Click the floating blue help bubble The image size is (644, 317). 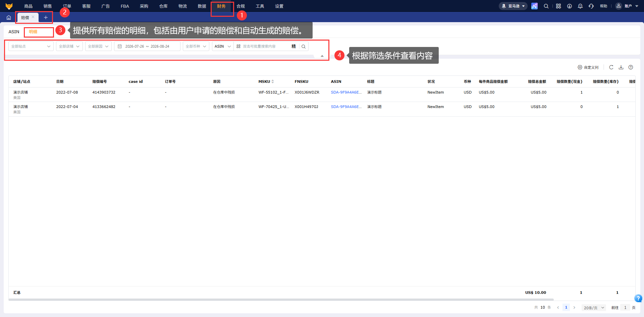[638, 298]
